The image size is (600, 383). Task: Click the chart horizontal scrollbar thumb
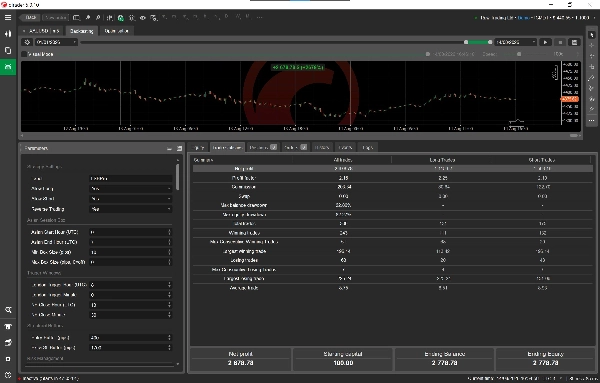coord(574,135)
